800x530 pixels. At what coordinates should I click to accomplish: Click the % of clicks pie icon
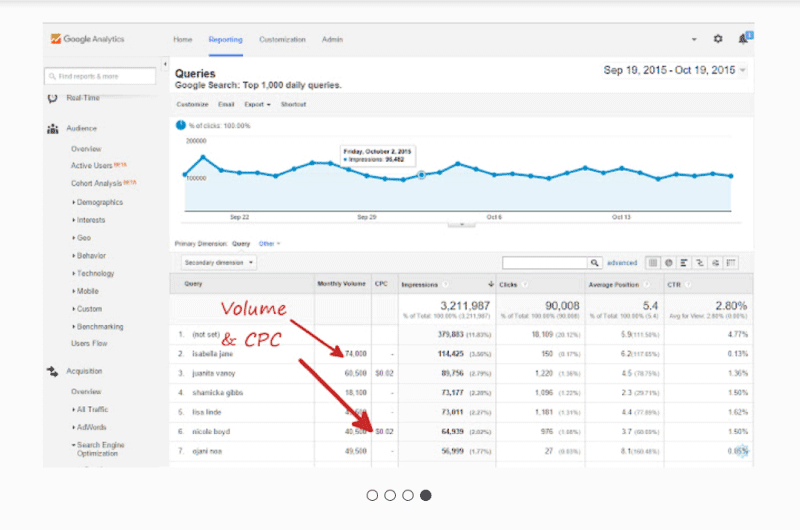[181, 125]
